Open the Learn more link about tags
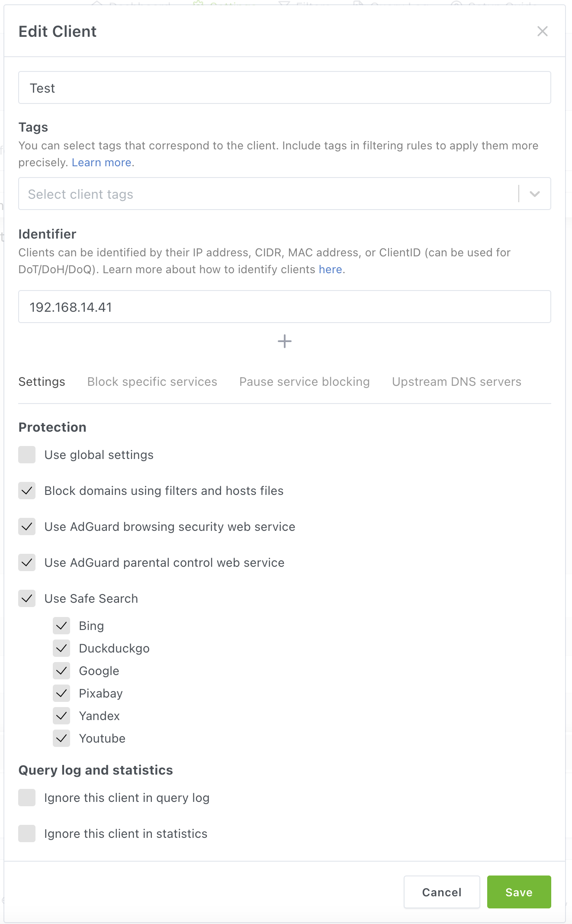Image resolution: width=572 pixels, height=924 pixels. (102, 162)
